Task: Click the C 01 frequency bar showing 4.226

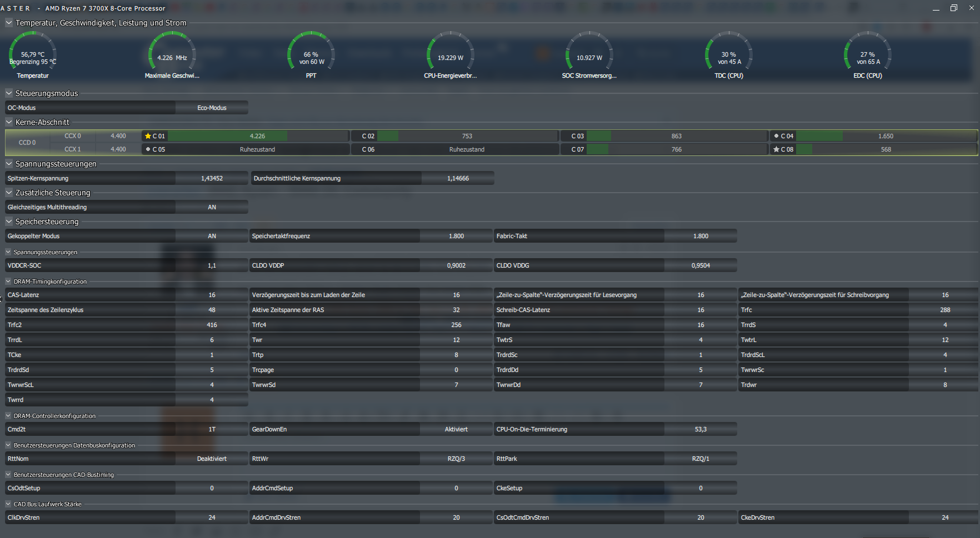Action: pos(258,136)
